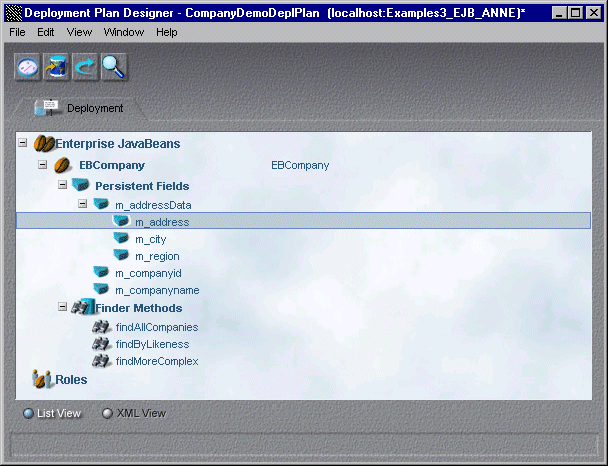Click the application icon in title bar
This screenshot has width=608, height=466.
pyautogui.click(x=14, y=13)
